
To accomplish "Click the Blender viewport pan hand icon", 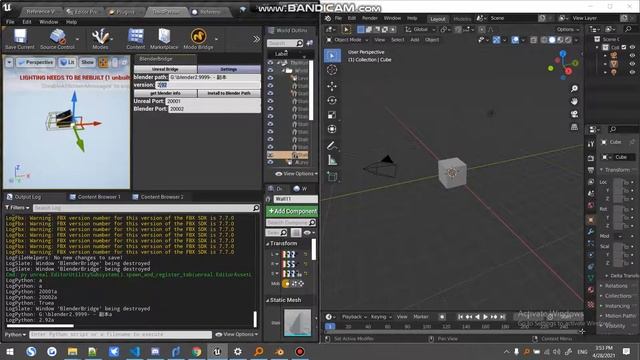I will (x=574, y=101).
